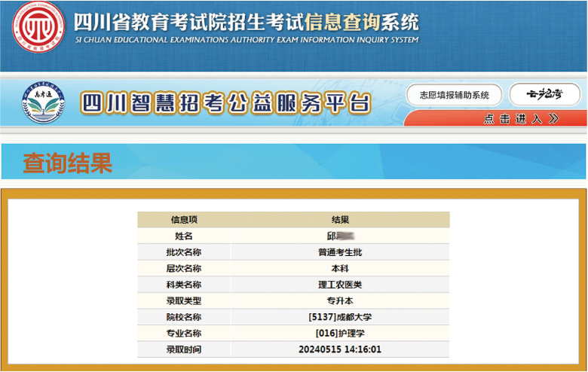
Task: Select the 结果 column header
Action: pyautogui.click(x=340, y=220)
